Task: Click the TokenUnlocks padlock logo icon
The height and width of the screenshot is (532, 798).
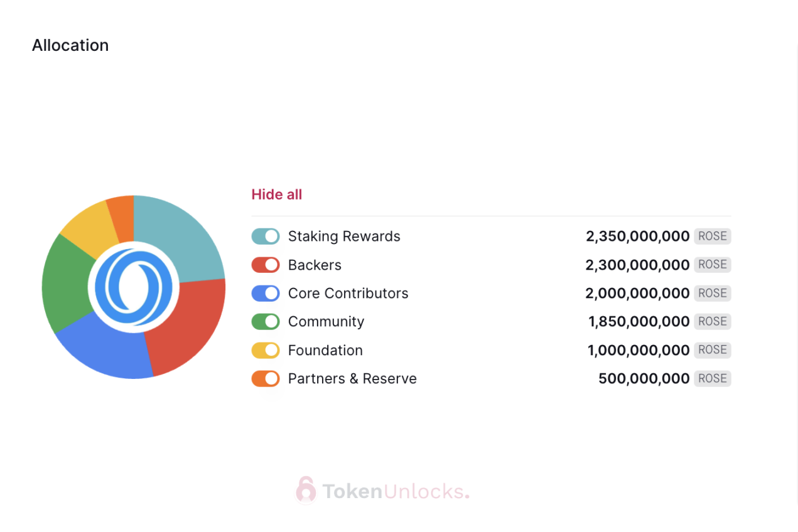Action: (x=306, y=491)
